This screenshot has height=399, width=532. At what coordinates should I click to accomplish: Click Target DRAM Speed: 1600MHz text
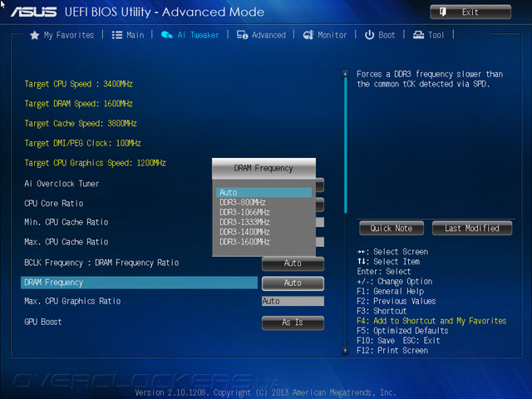[78, 104]
